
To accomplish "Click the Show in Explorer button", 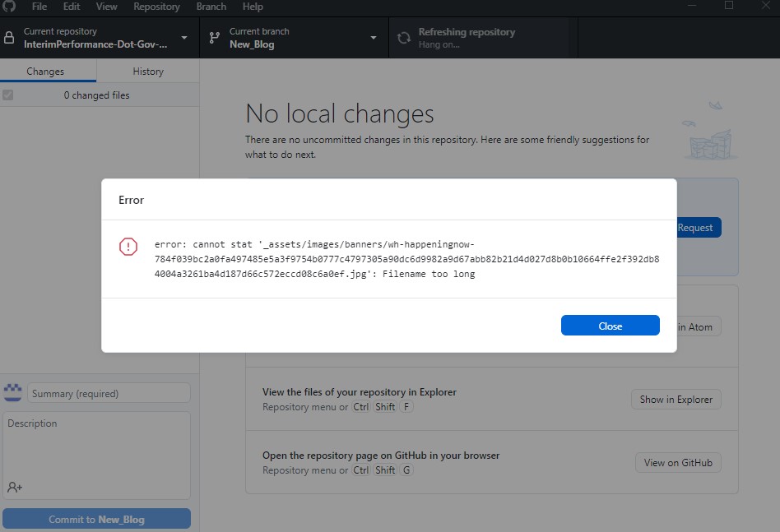I will (676, 400).
